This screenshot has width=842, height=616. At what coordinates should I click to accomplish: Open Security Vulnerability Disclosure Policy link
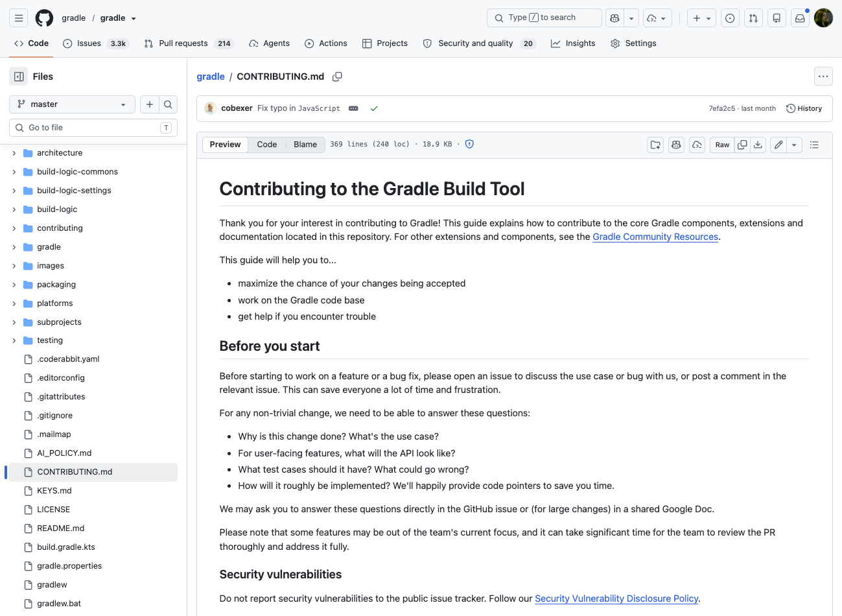click(x=616, y=598)
